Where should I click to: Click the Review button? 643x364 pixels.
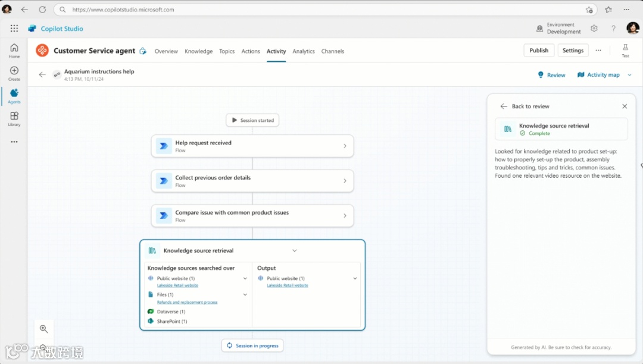click(551, 75)
